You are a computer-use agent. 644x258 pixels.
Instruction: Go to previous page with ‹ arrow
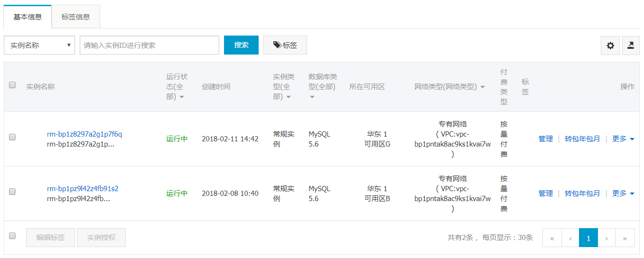[570, 238]
